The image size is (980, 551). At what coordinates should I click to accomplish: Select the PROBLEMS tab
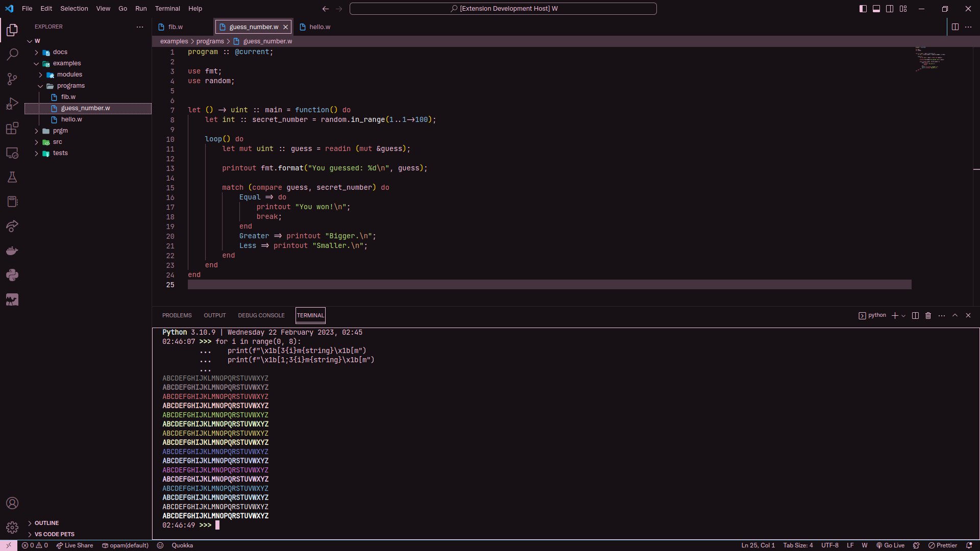[x=176, y=315]
